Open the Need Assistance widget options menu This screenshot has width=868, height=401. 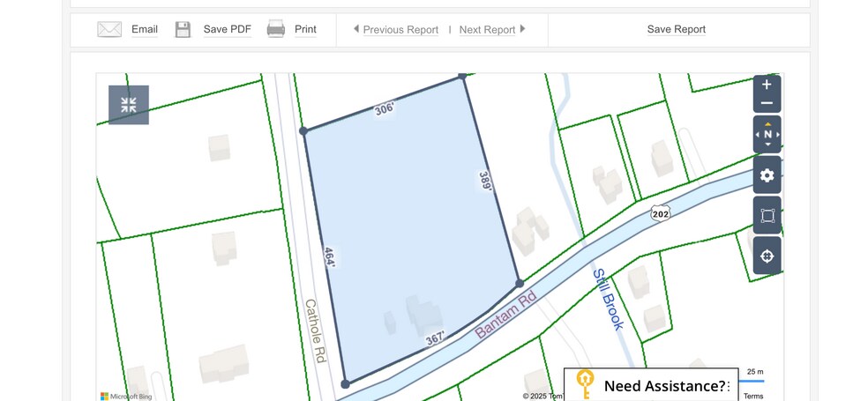(x=729, y=386)
